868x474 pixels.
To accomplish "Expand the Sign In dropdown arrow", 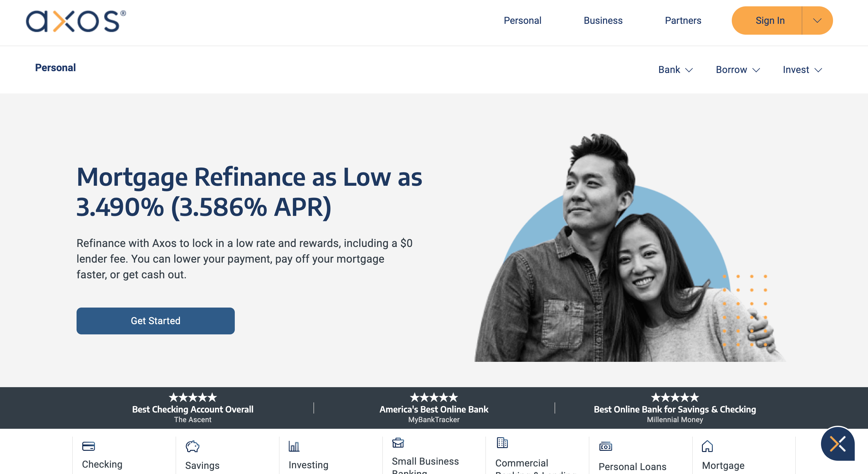I will point(817,21).
